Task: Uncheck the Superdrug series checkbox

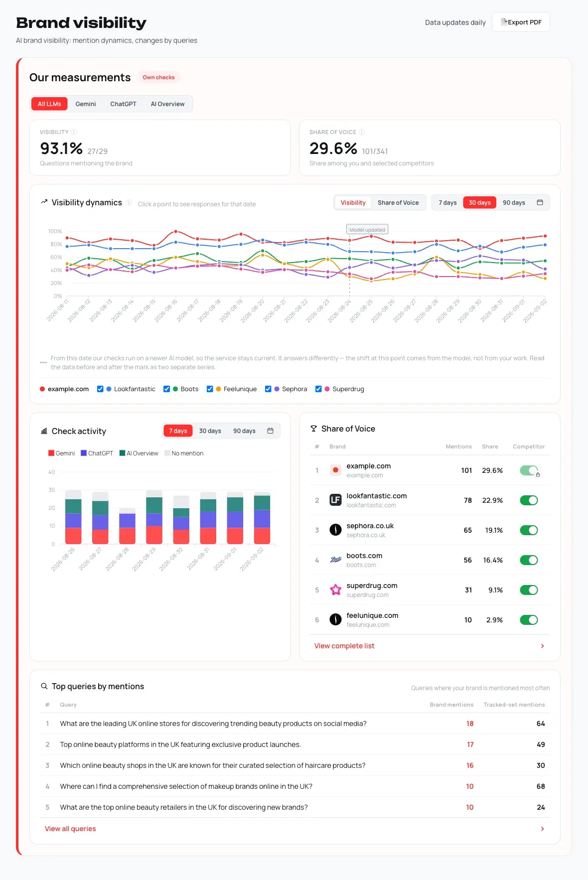Action: [318, 389]
